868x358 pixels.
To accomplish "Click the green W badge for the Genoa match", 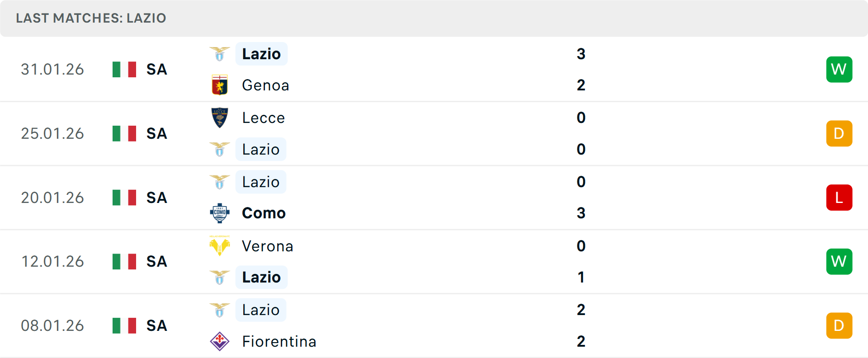I will pos(839,69).
